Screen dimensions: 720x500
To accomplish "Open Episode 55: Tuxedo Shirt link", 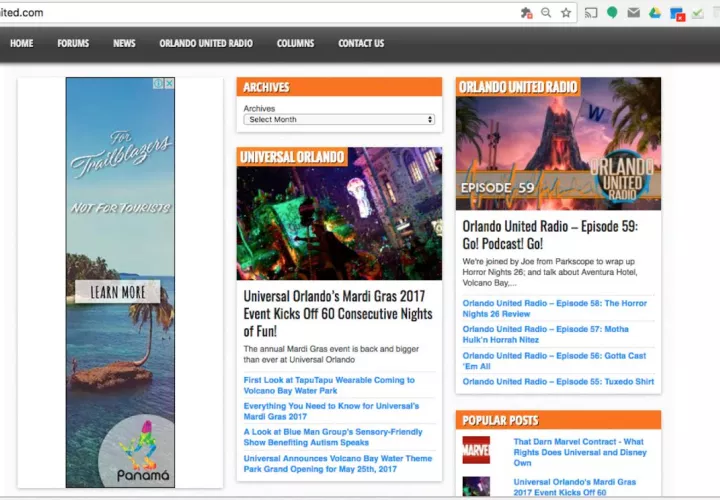I will point(558,382).
